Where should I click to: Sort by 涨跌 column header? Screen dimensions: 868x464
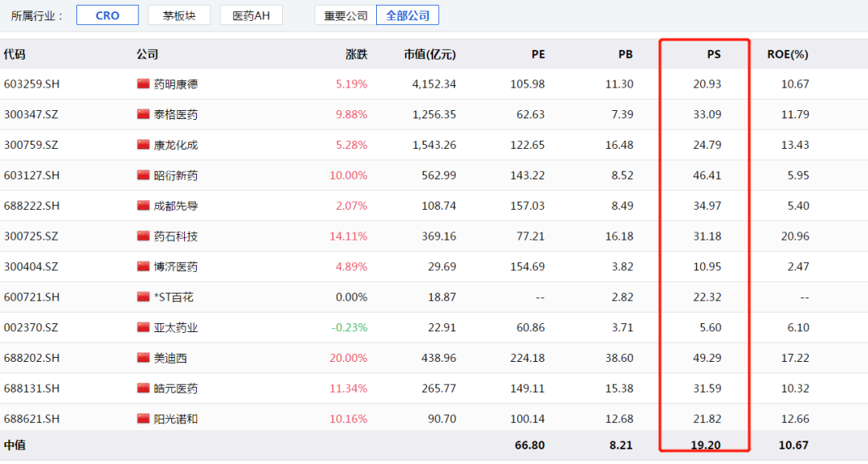[x=357, y=54]
